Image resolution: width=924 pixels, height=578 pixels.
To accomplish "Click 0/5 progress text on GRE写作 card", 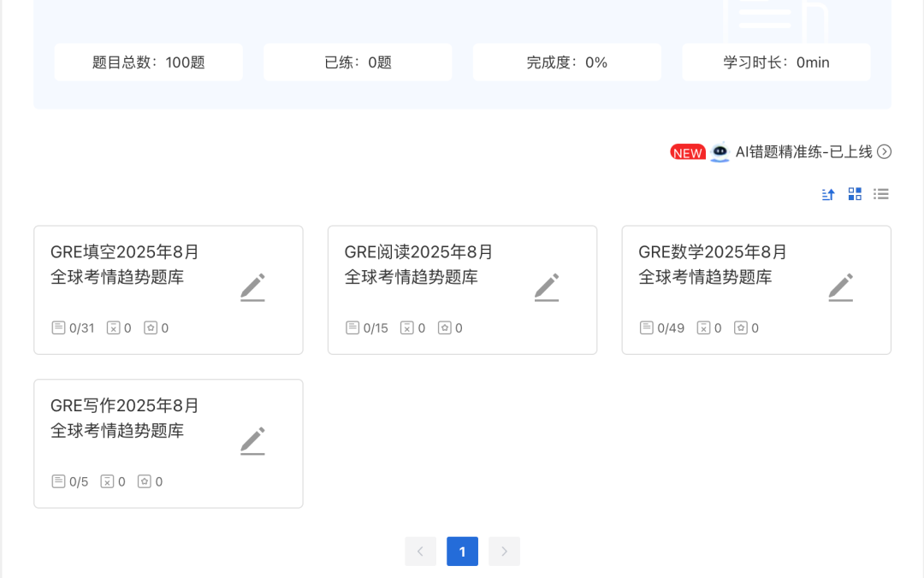I will click(x=79, y=482).
